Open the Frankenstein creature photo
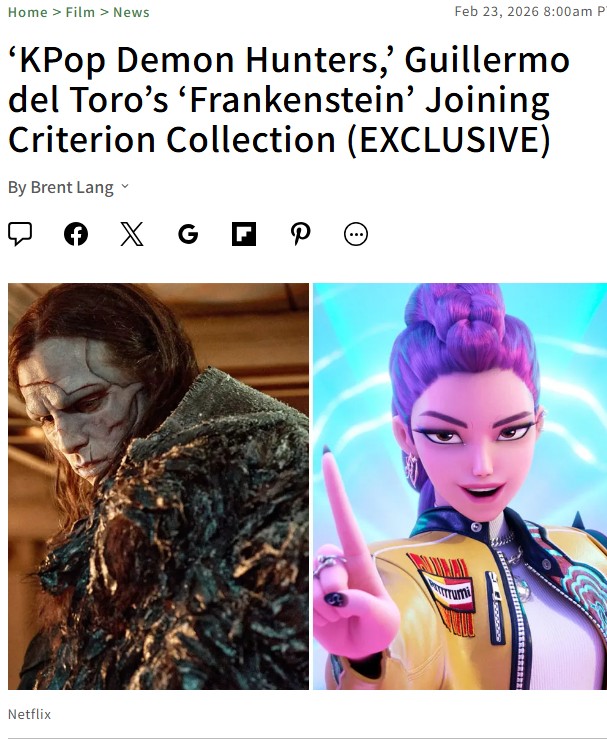The height and width of the screenshot is (740, 607). (x=159, y=486)
